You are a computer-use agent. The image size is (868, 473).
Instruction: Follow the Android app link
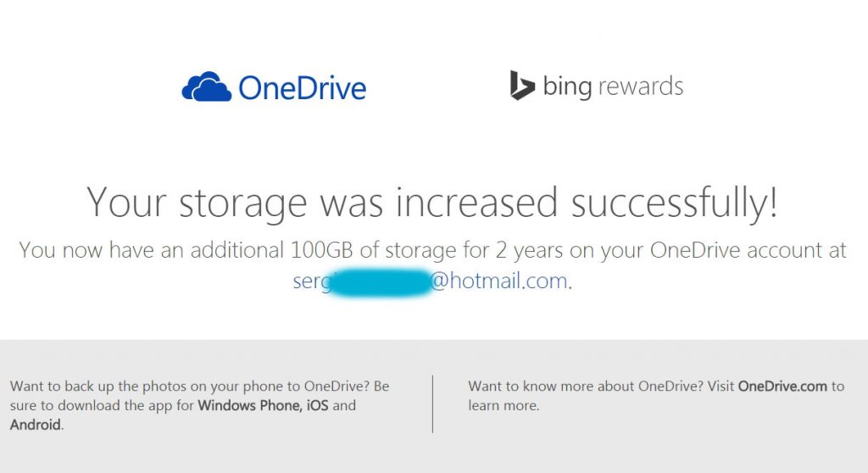pyautogui.click(x=35, y=425)
